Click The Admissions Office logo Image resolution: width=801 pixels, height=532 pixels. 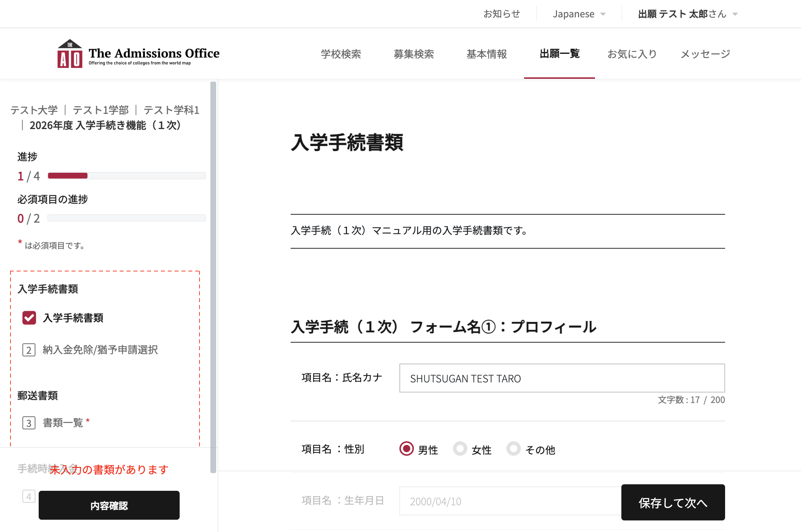(x=138, y=54)
